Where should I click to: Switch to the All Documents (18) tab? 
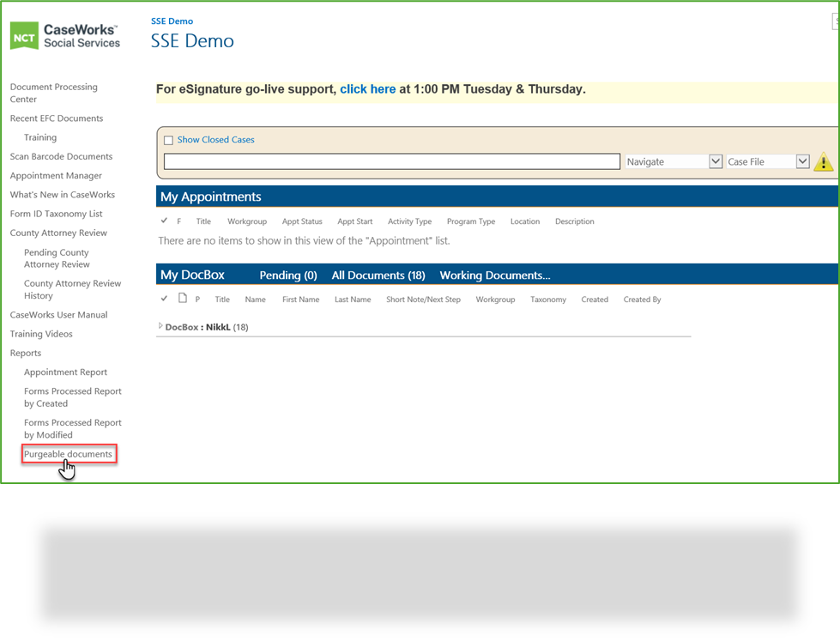point(378,275)
